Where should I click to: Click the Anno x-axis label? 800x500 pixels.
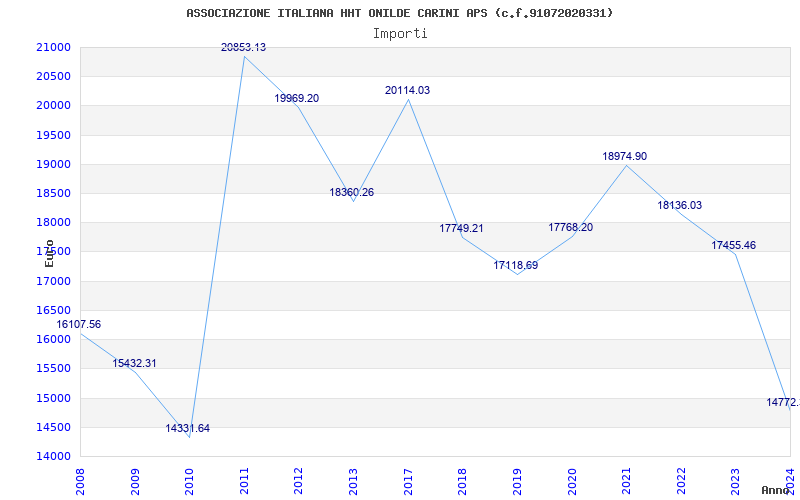click(x=776, y=490)
